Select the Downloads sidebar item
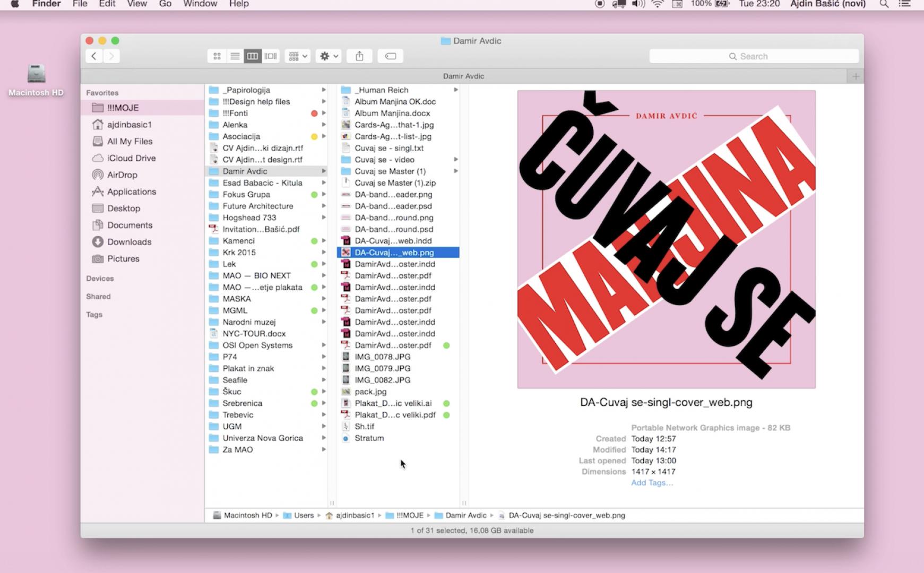Screen dimensions: 924x573 tap(129, 242)
